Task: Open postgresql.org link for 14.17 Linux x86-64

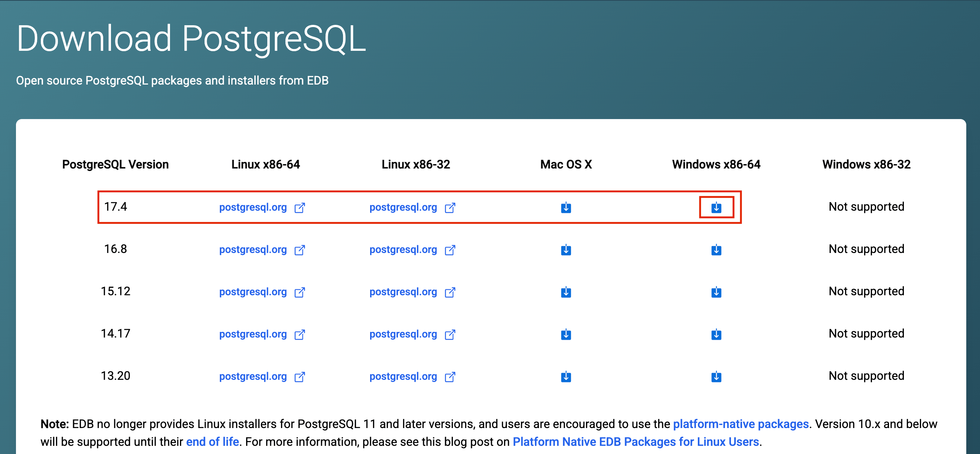Action: click(253, 334)
